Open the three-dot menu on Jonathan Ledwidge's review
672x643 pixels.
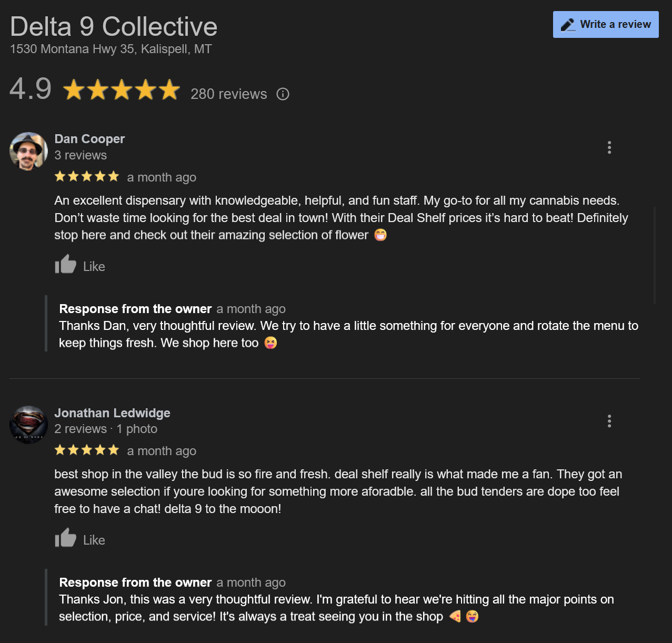pos(609,421)
